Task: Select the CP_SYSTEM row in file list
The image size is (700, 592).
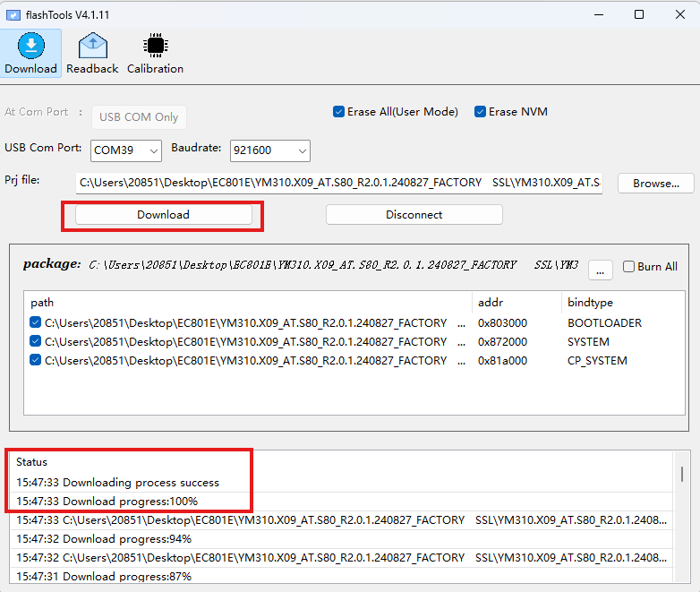Action: [596, 361]
